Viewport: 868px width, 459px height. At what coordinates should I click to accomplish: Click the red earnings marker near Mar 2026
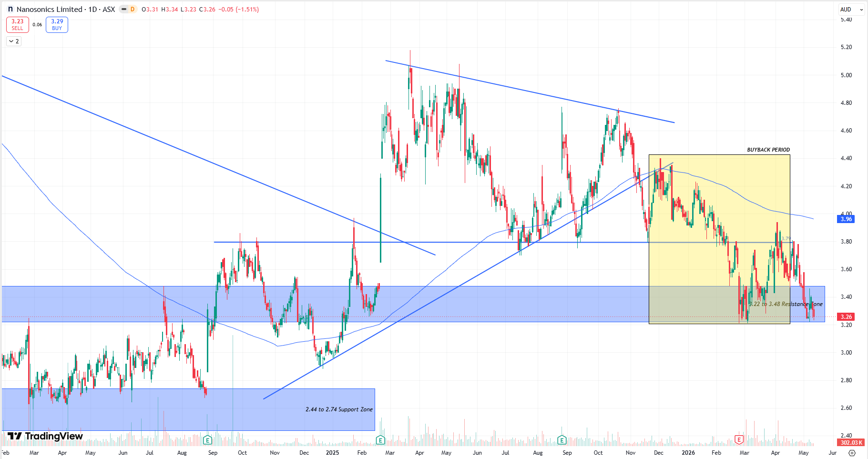coord(739,439)
